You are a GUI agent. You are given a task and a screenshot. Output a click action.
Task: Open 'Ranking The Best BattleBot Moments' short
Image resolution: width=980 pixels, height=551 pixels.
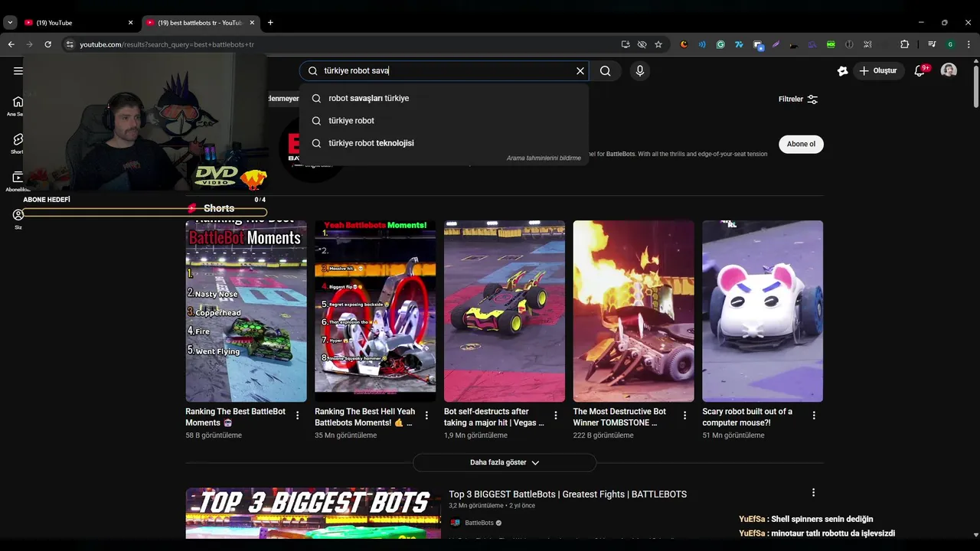tap(246, 311)
